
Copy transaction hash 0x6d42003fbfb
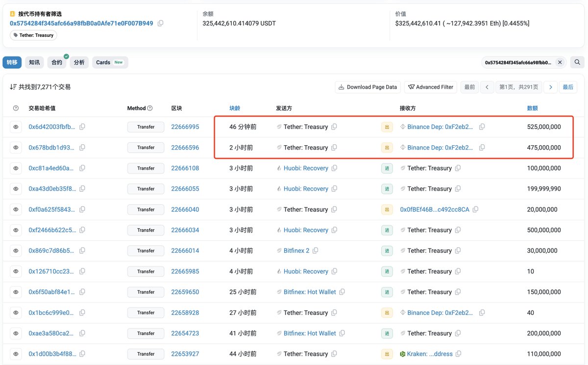click(82, 127)
